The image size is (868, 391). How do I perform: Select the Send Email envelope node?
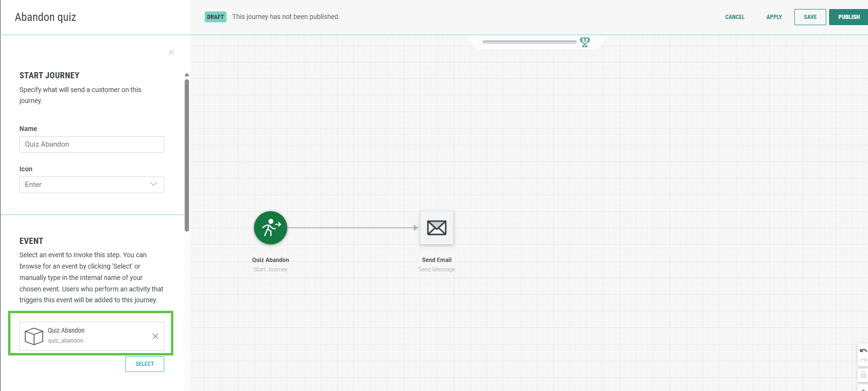[x=436, y=228]
